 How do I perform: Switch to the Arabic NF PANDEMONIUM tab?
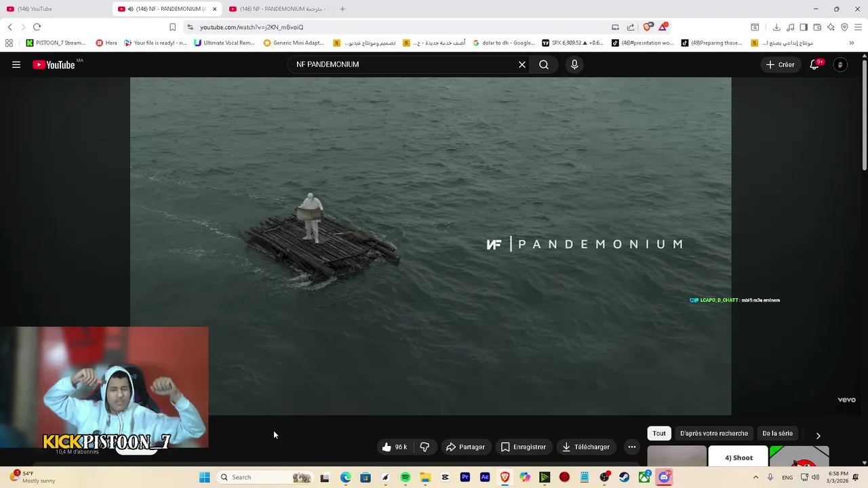click(278, 9)
